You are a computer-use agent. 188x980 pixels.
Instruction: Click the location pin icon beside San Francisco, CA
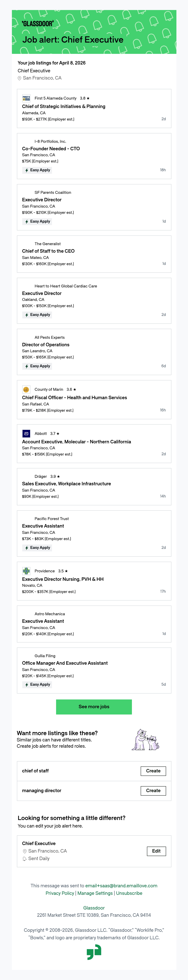(x=19, y=78)
